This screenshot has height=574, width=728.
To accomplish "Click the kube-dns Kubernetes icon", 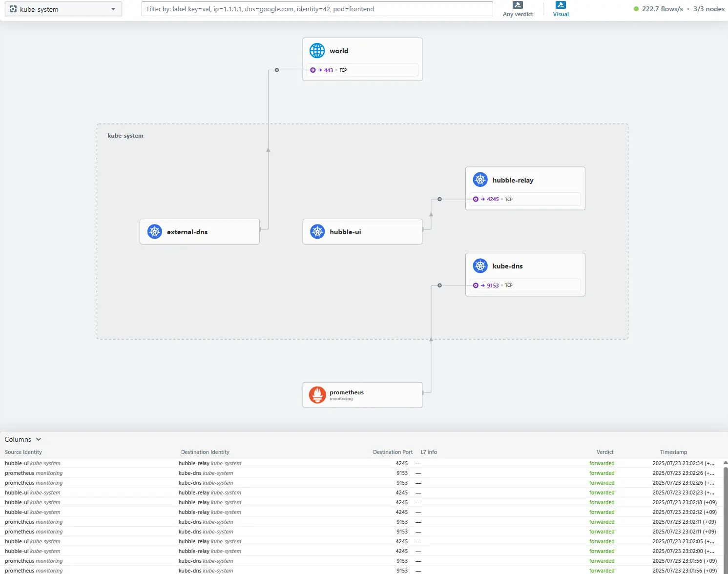I will [480, 266].
